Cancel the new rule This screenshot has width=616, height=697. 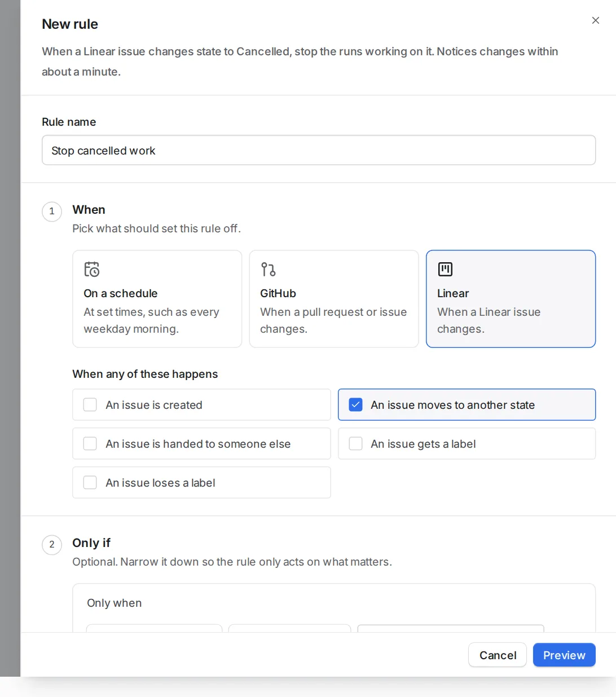coord(498,655)
